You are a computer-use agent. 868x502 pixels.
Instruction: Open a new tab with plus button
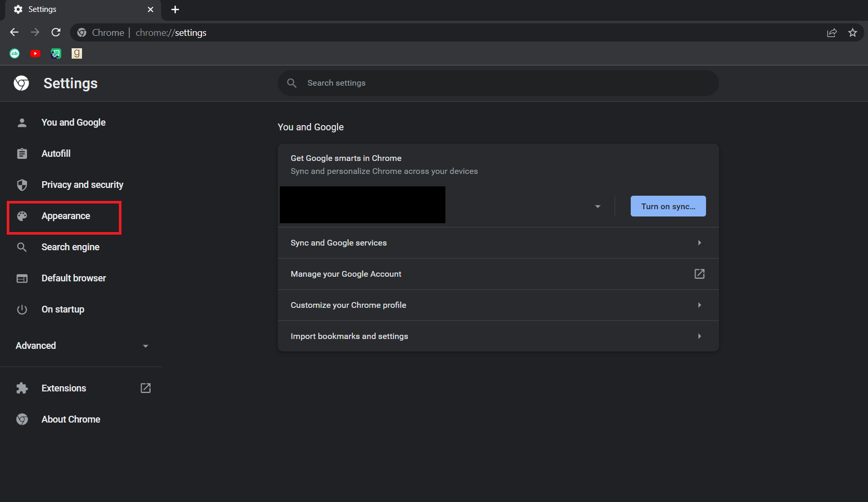[x=175, y=9]
